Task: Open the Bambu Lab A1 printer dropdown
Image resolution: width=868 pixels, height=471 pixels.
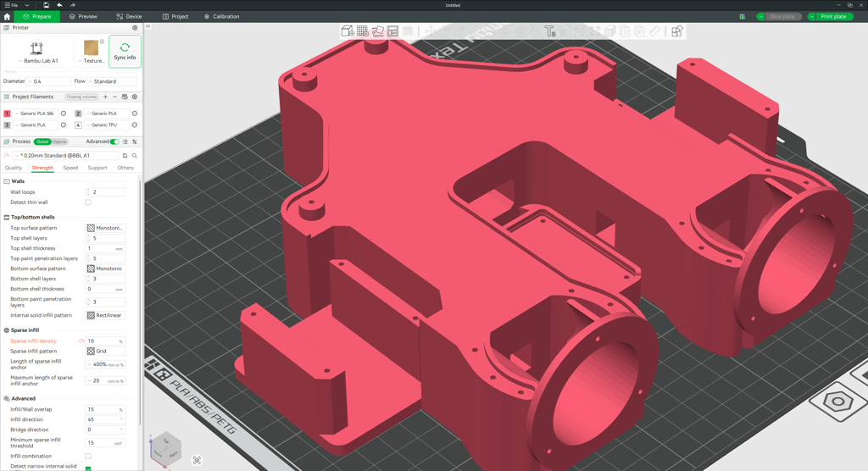Action: [37, 61]
